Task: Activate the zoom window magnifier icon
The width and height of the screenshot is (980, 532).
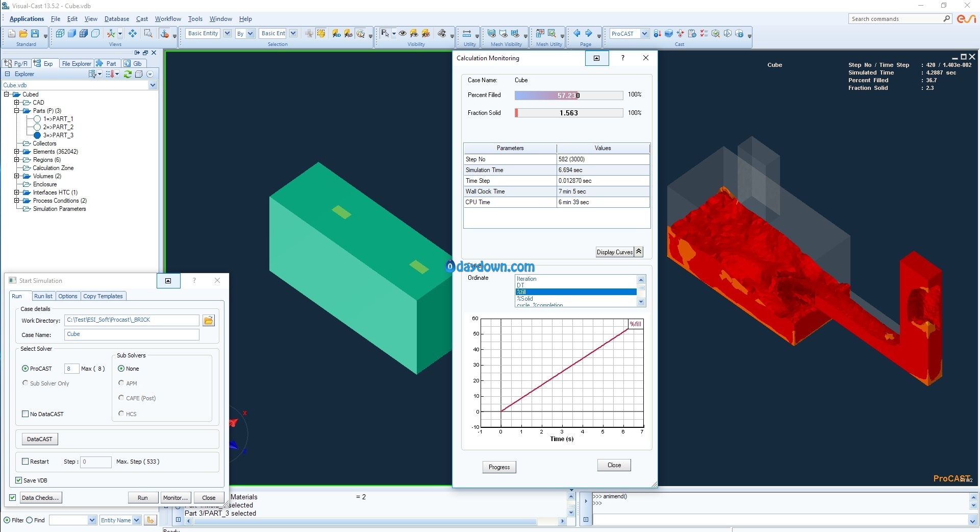Action: pos(148,34)
